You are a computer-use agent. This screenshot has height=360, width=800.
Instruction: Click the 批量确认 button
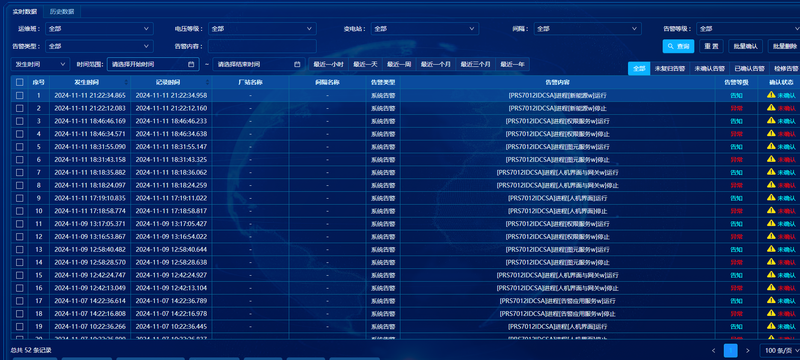coord(745,46)
